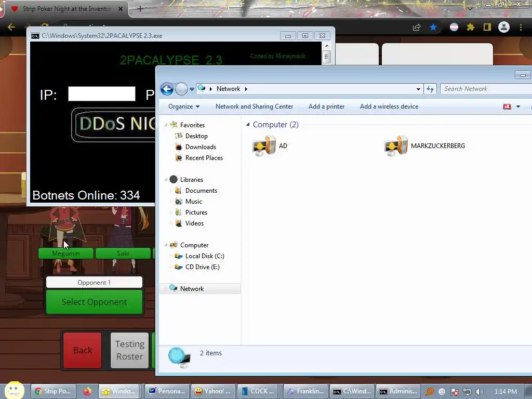This screenshot has width=532, height=399.
Task: Open the Documents library
Action: click(201, 191)
